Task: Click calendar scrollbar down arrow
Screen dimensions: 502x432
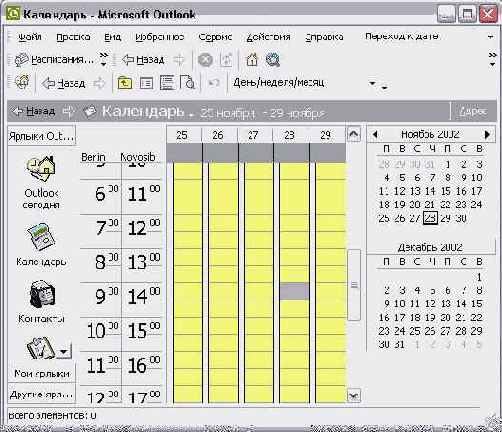Action: 354,396
